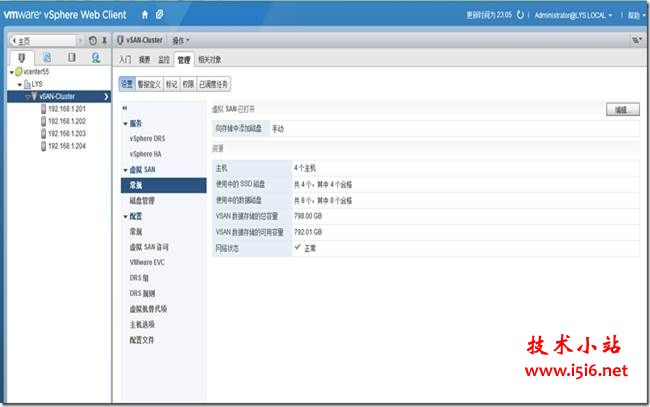
Task: Switch to the 入门 tab
Action: (x=125, y=60)
